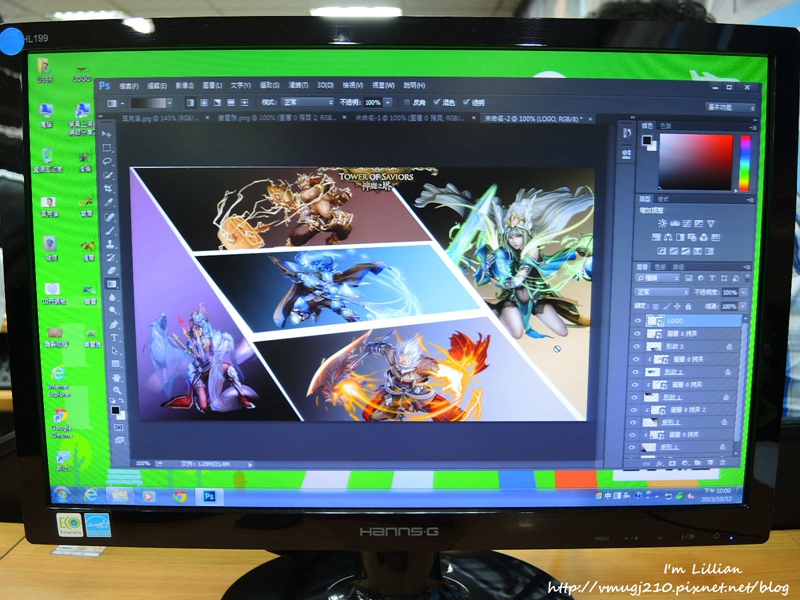800x600 pixels.
Task: Hide the 形狀 1 layer
Action: [634, 397]
